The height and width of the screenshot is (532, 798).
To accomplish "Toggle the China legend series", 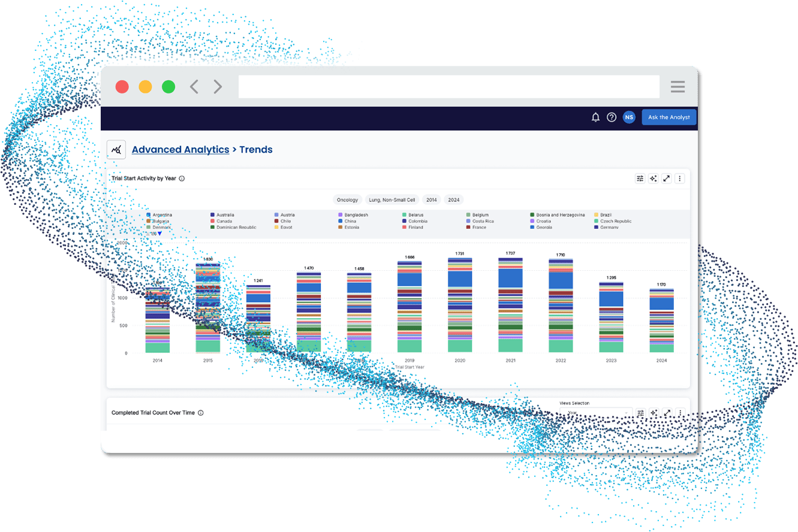I will click(347, 221).
